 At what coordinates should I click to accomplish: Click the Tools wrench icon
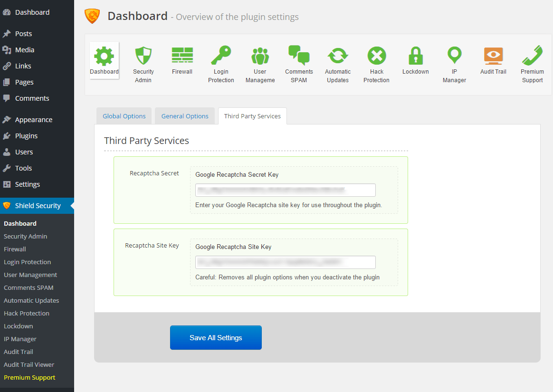tap(7, 168)
